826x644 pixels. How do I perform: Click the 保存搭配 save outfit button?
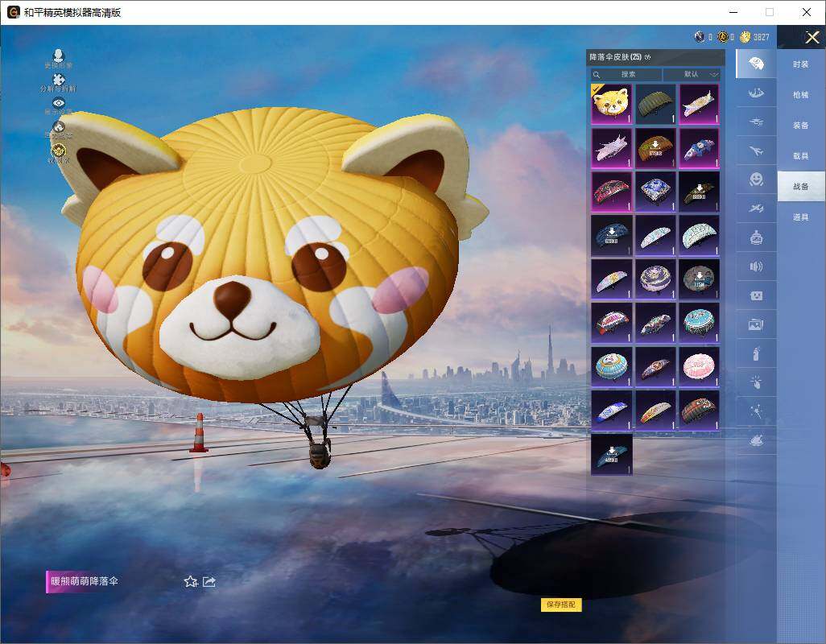point(561,605)
